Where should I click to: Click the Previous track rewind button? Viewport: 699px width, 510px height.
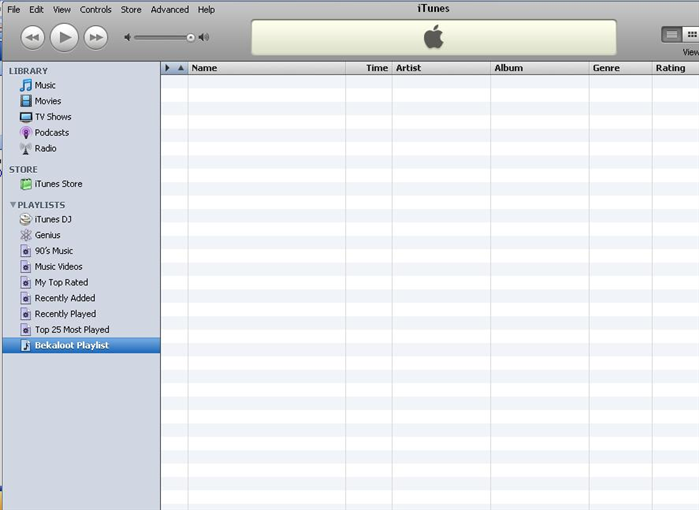(x=33, y=37)
